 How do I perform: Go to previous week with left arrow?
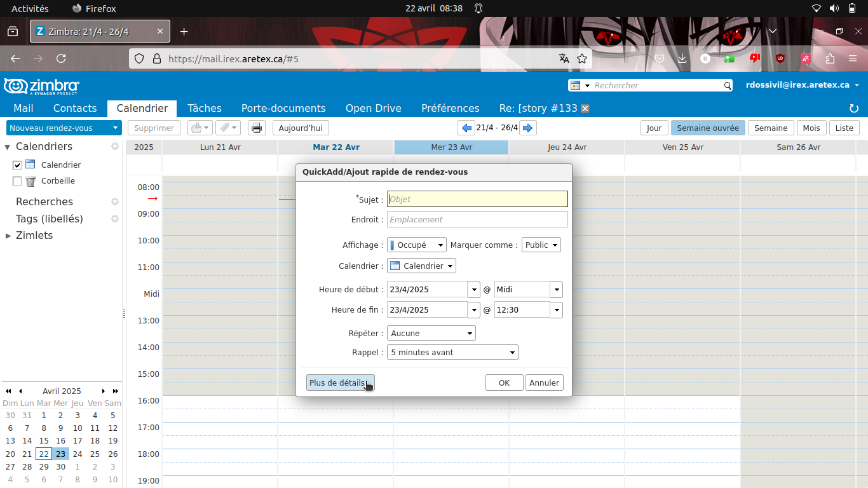(x=467, y=128)
